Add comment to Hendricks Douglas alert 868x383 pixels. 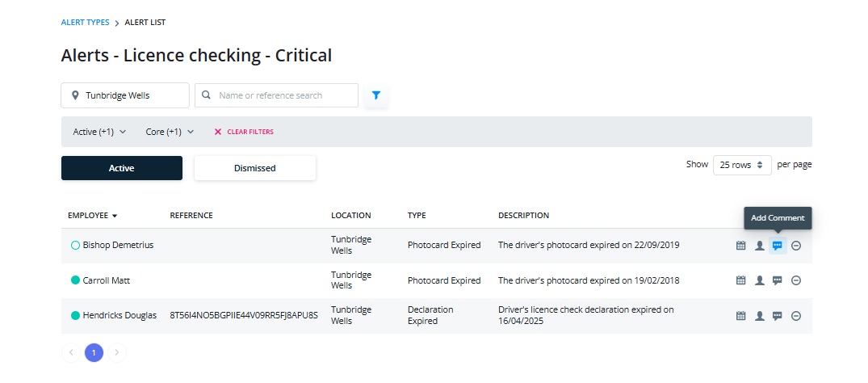[x=778, y=316]
